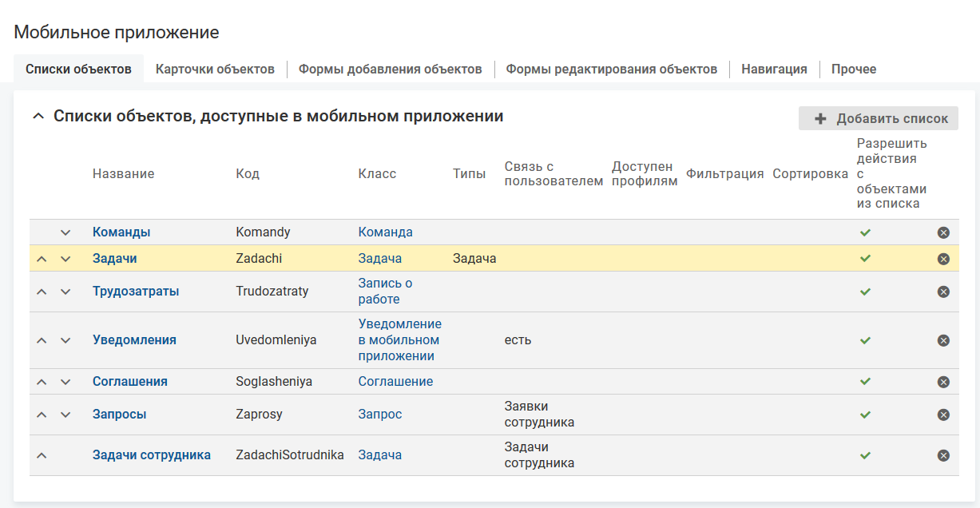Screen dimensions: 980x508
Task: Delete the Уведомления list row
Action: [x=943, y=340]
